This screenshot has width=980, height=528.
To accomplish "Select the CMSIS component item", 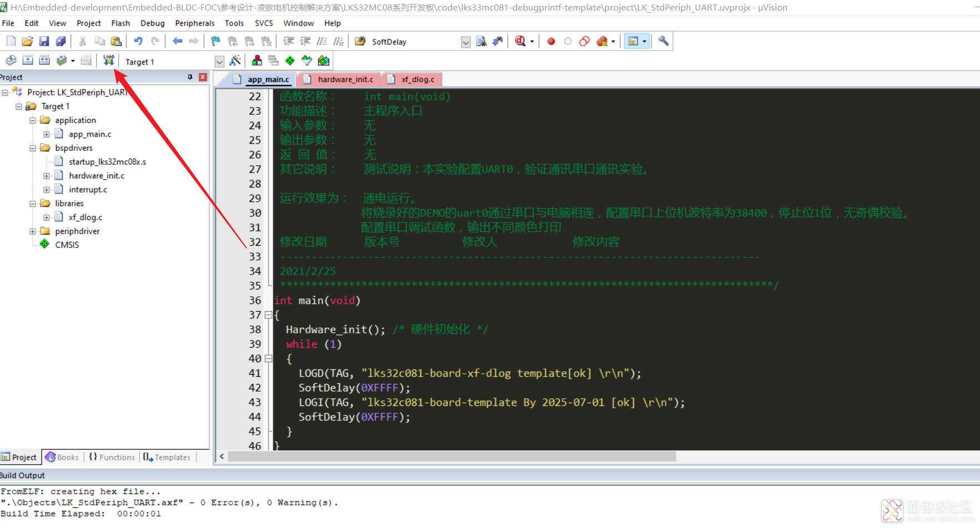I will (67, 245).
